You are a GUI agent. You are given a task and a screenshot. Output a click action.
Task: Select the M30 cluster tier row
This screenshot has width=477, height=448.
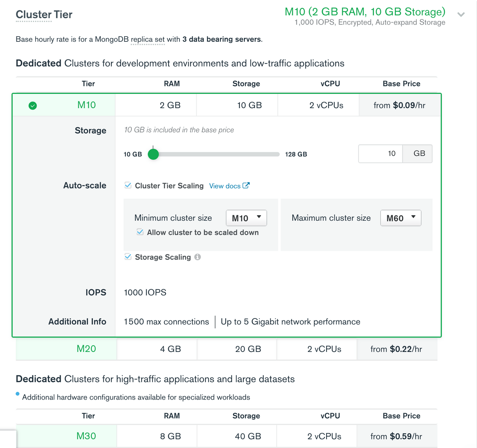point(86,436)
